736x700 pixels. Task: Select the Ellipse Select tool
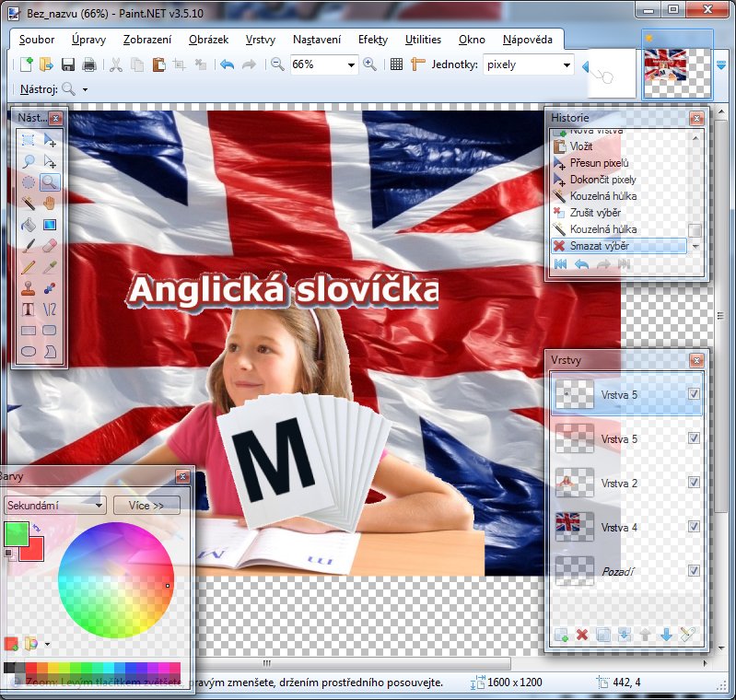click(x=29, y=182)
